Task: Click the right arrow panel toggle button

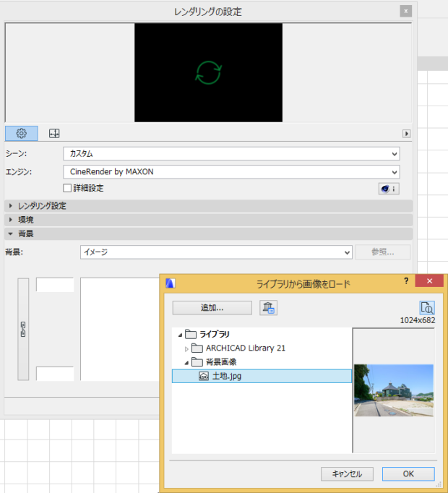Action: pos(406,134)
